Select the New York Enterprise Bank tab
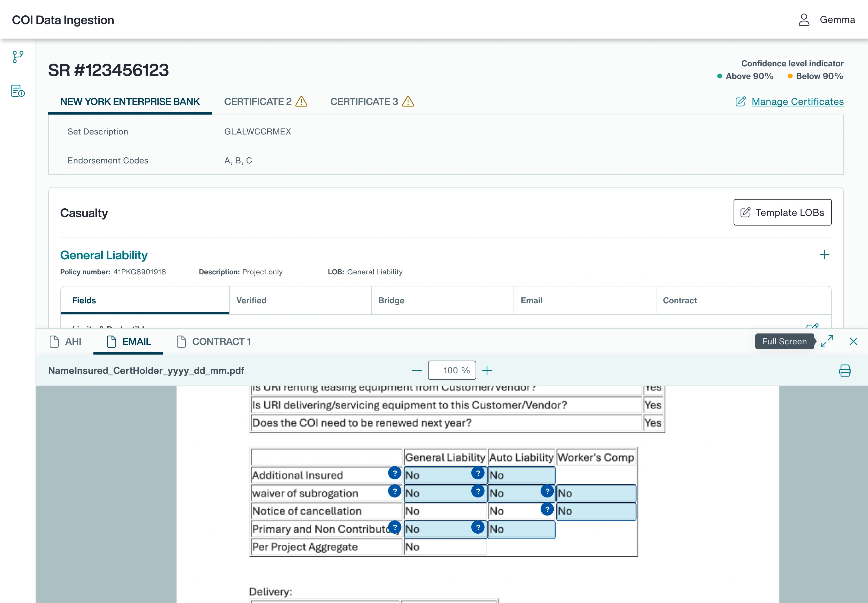868x603 pixels. tap(130, 102)
